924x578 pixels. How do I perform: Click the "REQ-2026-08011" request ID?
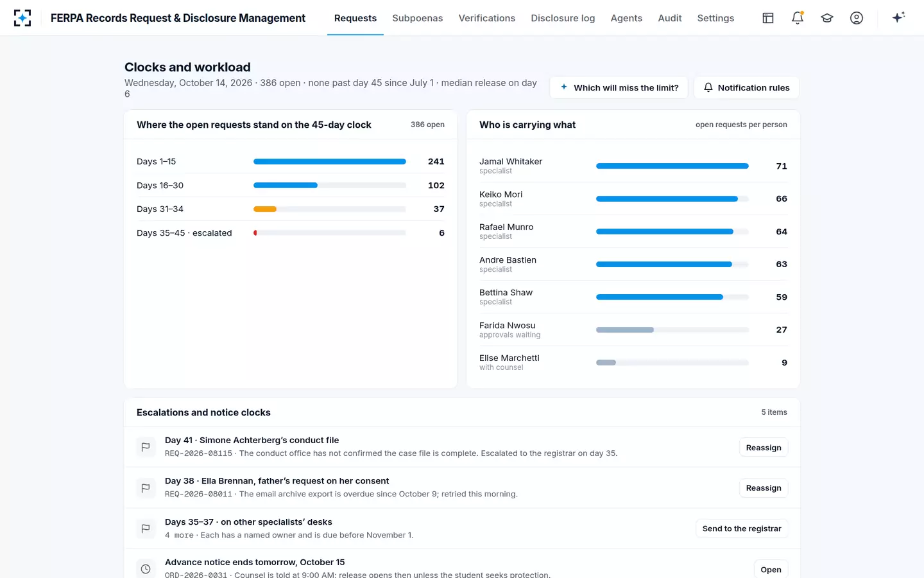tap(198, 495)
